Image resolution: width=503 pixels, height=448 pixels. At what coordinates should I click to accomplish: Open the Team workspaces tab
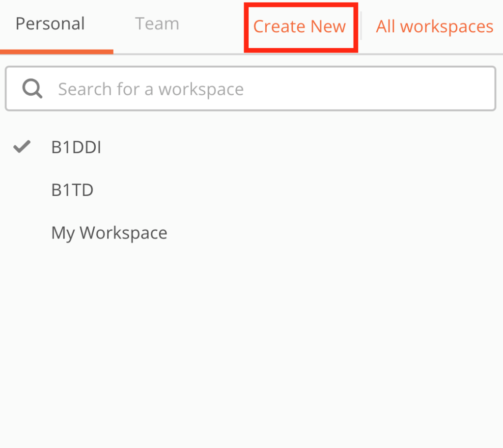click(157, 24)
